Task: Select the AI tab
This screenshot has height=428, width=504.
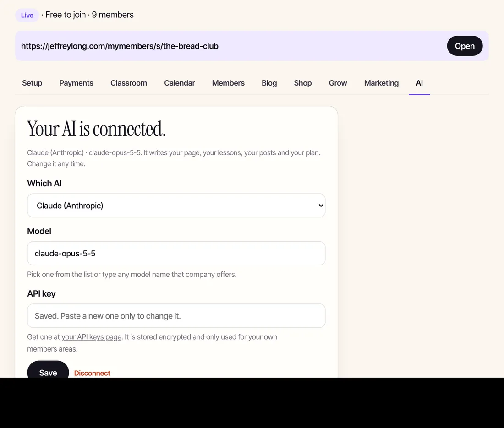Action: tap(419, 83)
